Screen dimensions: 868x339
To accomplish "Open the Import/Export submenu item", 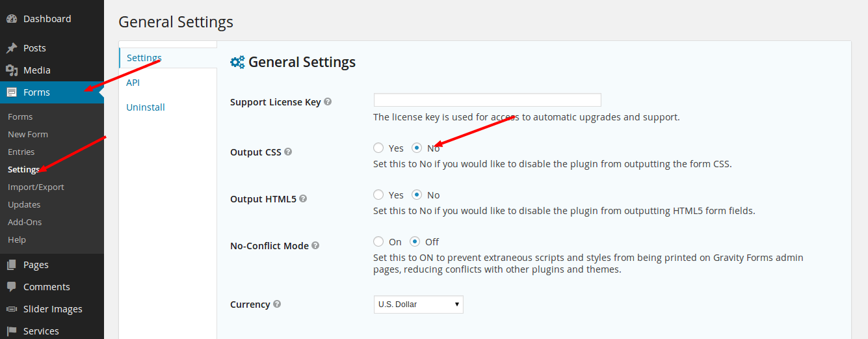I will [36, 187].
